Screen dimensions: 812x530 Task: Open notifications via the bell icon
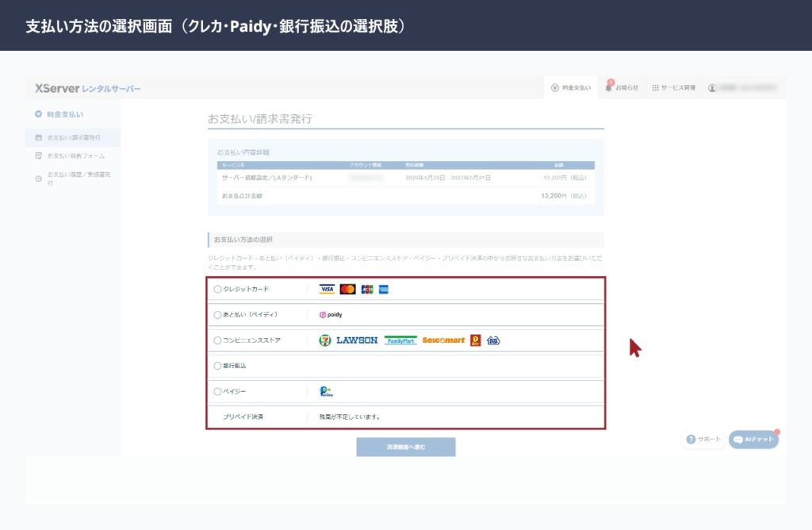point(608,87)
